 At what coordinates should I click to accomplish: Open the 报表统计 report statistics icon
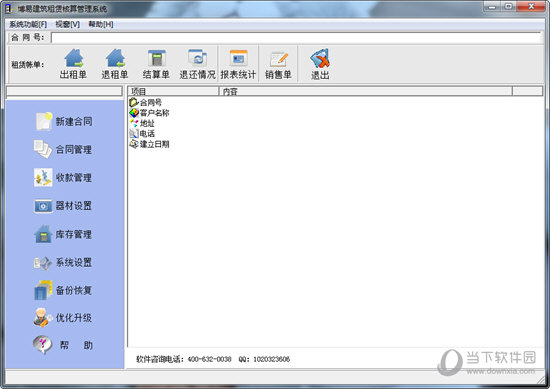tap(238, 64)
